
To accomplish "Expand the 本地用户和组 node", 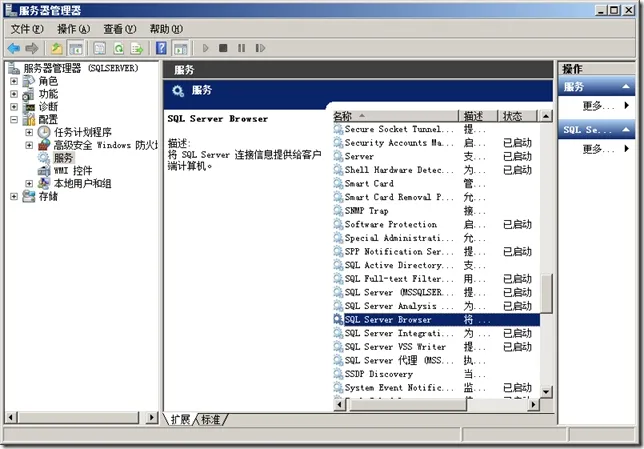I will 29,183.
